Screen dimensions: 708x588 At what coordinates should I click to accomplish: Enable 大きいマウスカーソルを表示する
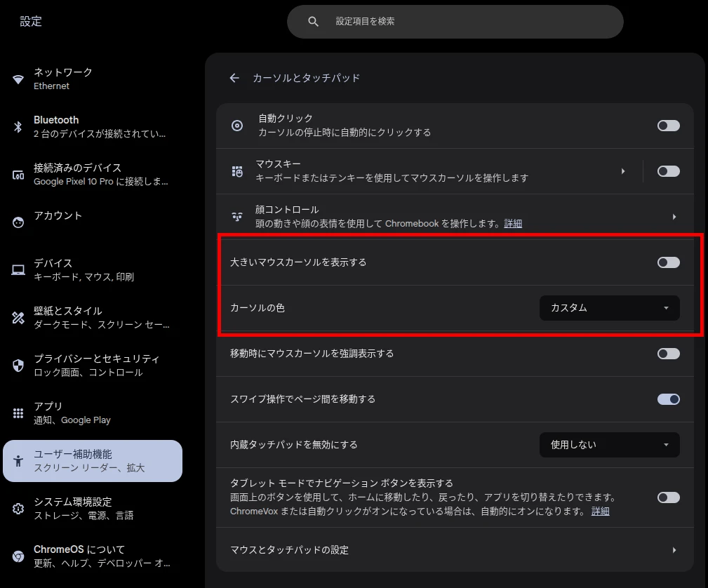click(x=667, y=262)
